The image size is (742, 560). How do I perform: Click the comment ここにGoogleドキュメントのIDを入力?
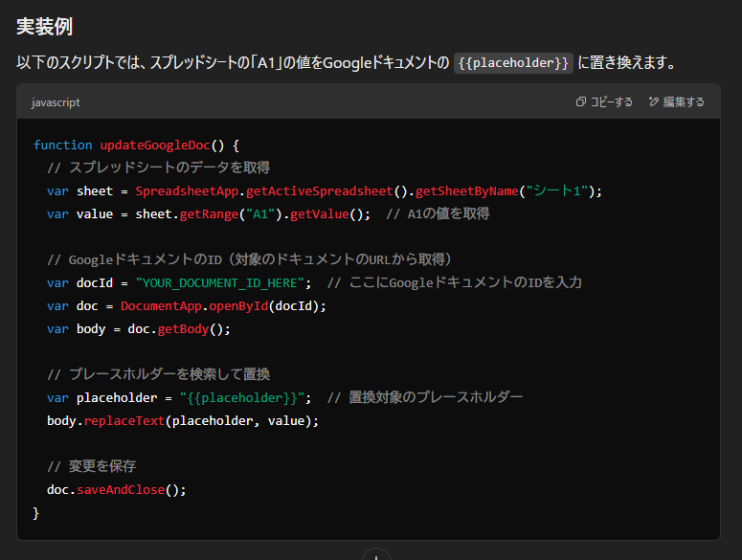(x=455, y=282)
